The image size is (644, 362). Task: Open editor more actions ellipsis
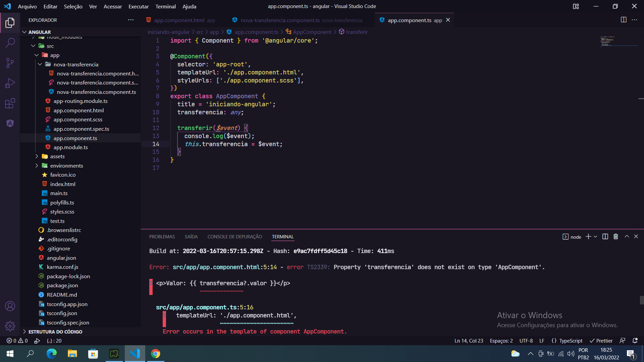pyautogui.click(x=634, y=20)
